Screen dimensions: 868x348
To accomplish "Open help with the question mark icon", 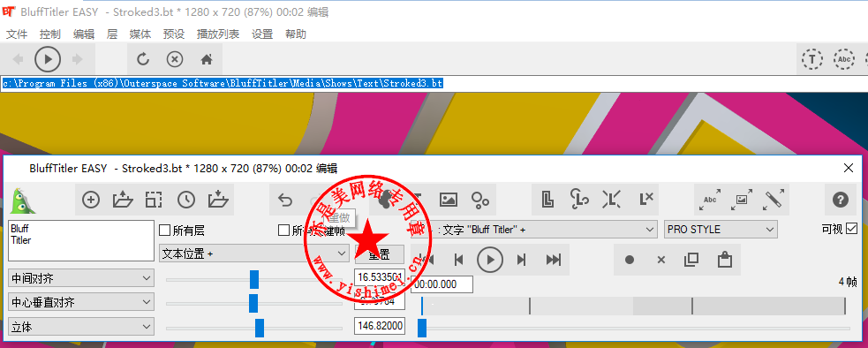I will (x=841, y=200).
